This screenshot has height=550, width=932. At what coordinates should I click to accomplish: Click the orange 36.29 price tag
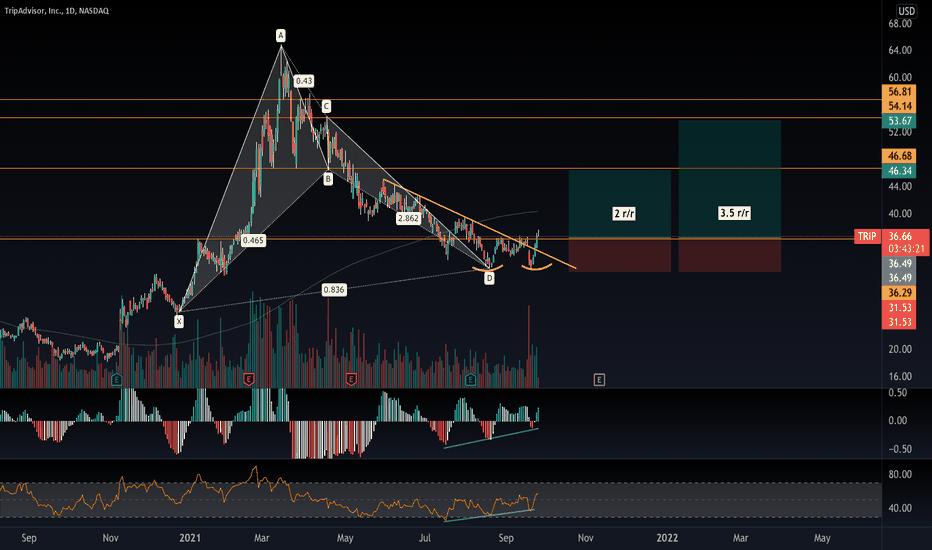(899, 293)
